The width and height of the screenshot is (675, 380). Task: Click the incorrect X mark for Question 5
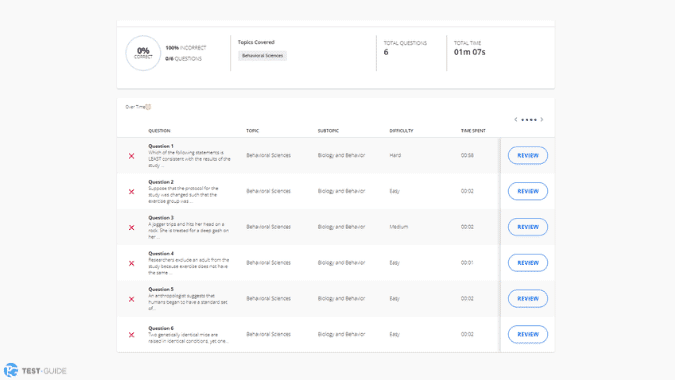point(132,299)
